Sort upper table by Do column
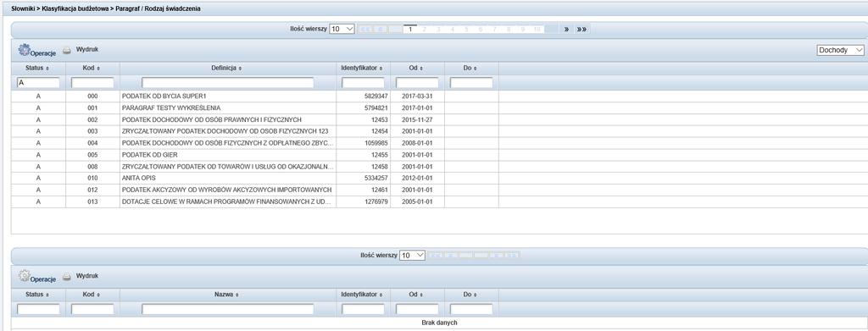 (x=470, y=68)
